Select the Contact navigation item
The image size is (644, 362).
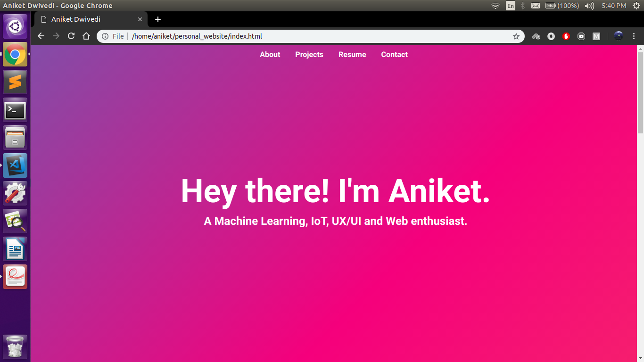pyautogui.click(x=394, y=55)
